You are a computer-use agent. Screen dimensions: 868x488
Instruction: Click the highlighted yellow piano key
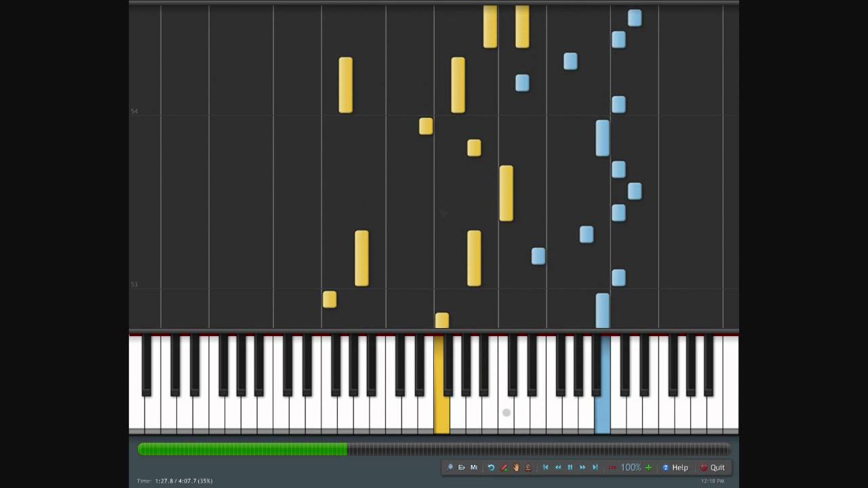pos(441,384)
